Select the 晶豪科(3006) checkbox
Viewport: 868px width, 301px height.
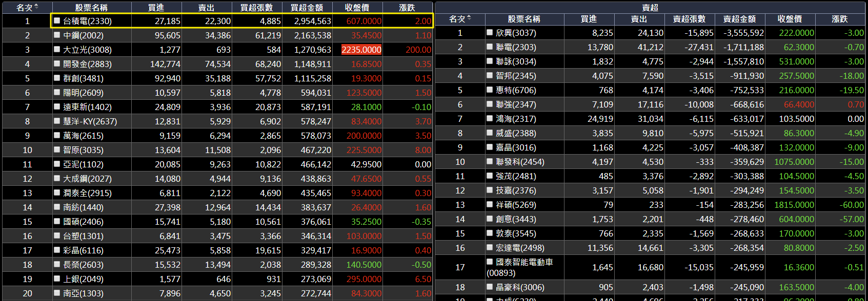pyautogui.click(x=490, y=287)
